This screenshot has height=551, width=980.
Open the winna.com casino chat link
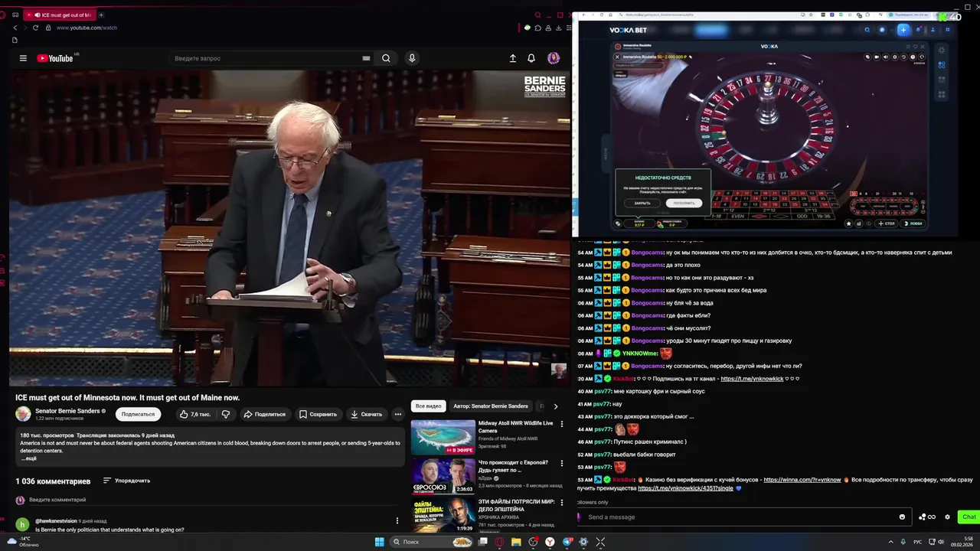pyautogui.click(x=802, y=480)
